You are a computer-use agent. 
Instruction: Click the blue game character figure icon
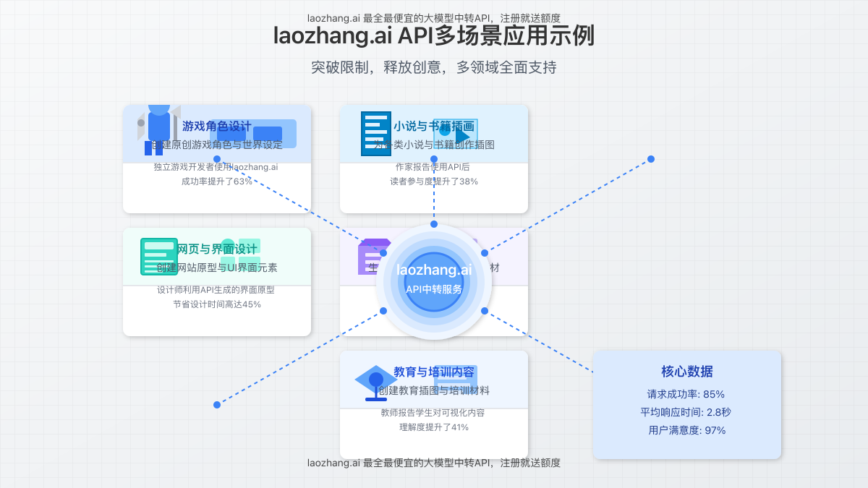coord(159,130)
